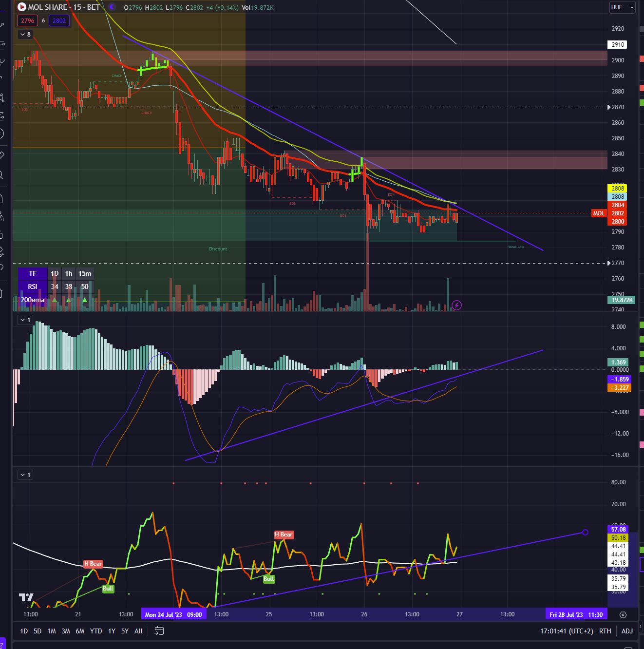Image resolution: width=644 pixels, height=649 pixels.
Task: Click the TradingView logo watermark
Action: [x=26, y=597]
